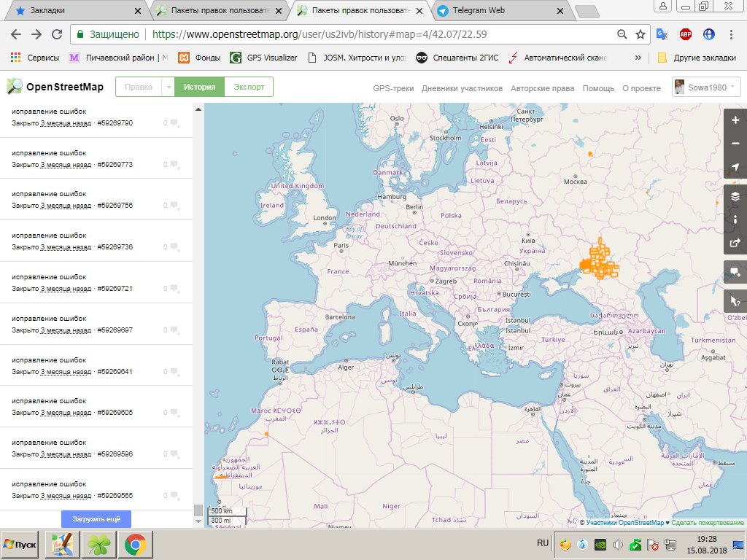This screenshot has width=747, height=560.
Task: Show my location on map
Action: pyautogui.click(x=735, y=167)
